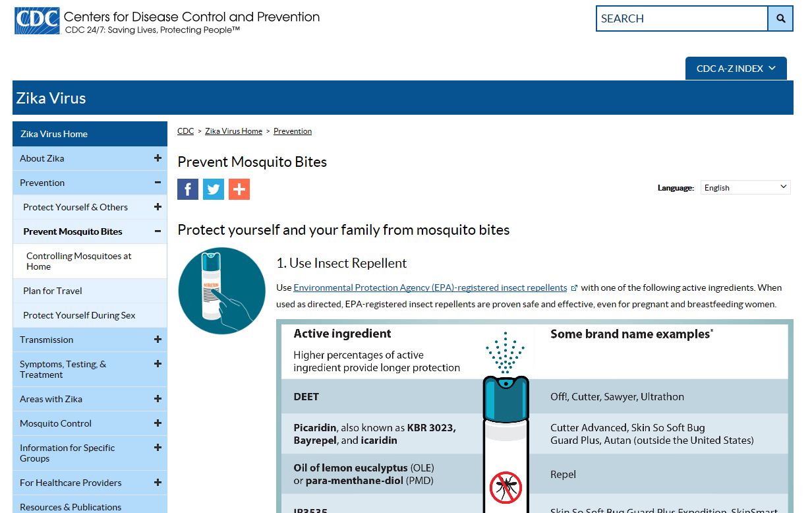Image resolution: width=812 pixels, height=513 pixels.
Task: Expand the Mosquito Control section
Action: pos(158,423)
